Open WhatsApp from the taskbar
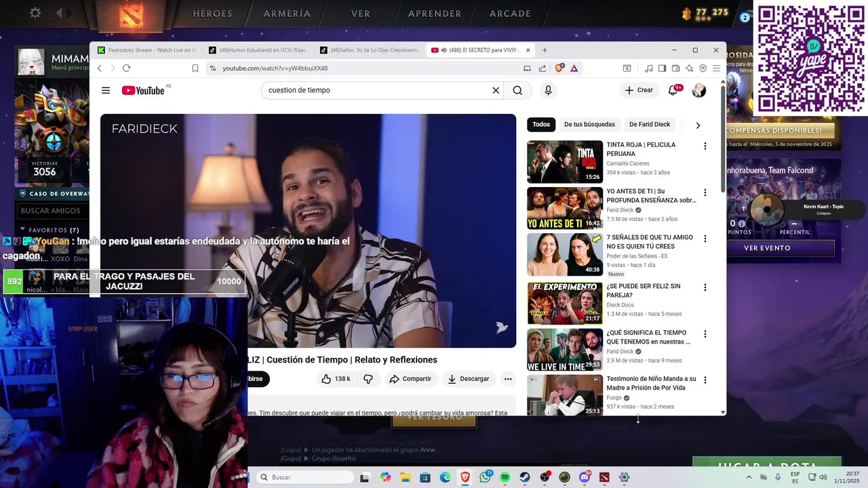868x488 pixels. [485, 477]
